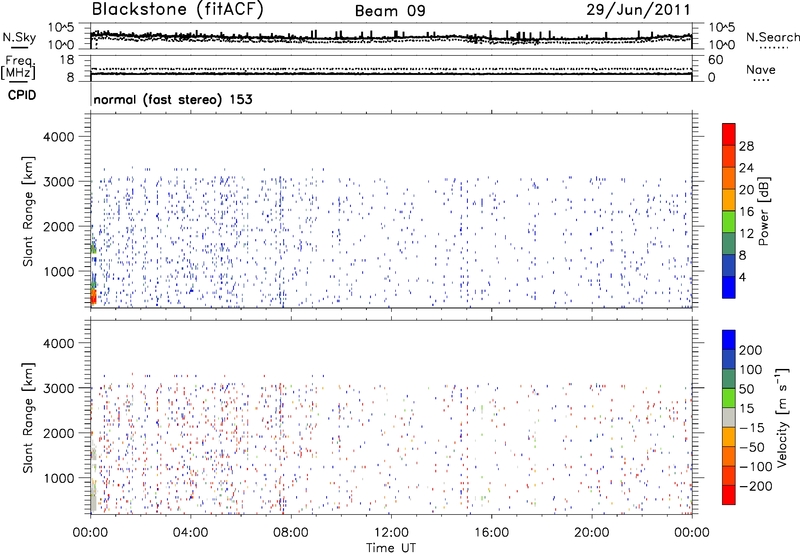Click the "Velocity [m s-1]" colorbar title
This screenshot has width=800, height=554.
[782, 417]
